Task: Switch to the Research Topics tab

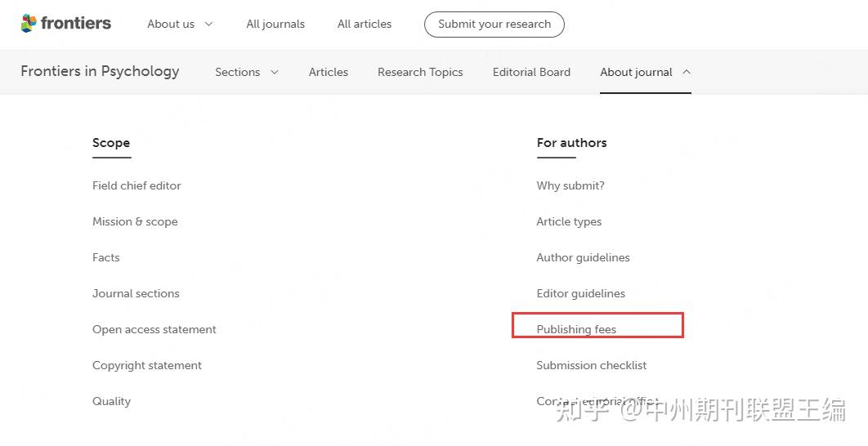Action: pyautogui.click(x=420, y=72)
